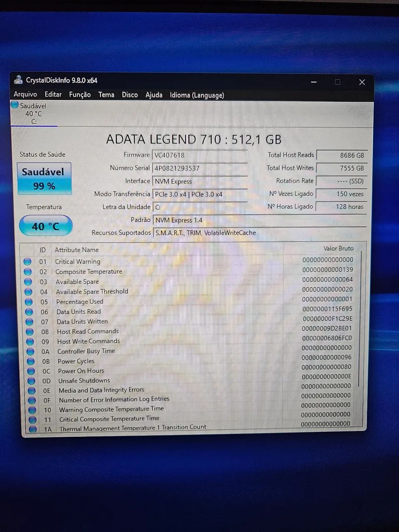Click the Interface field NVM Express
The image size is (399, 532).
click(199, 181)
